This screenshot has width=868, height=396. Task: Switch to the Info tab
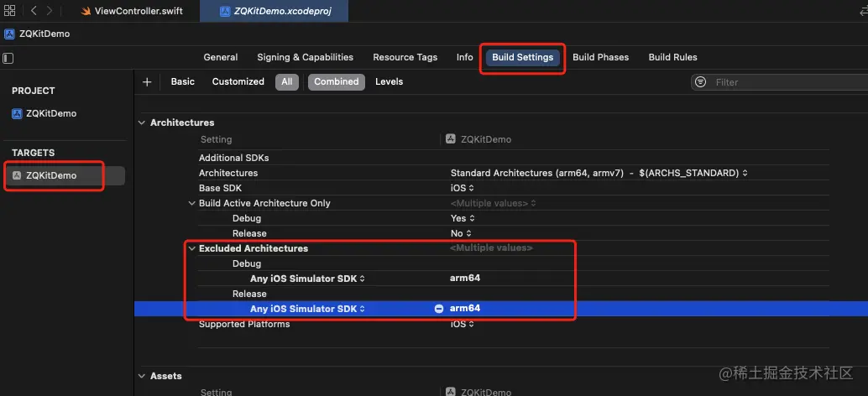[x=464, y=57]
